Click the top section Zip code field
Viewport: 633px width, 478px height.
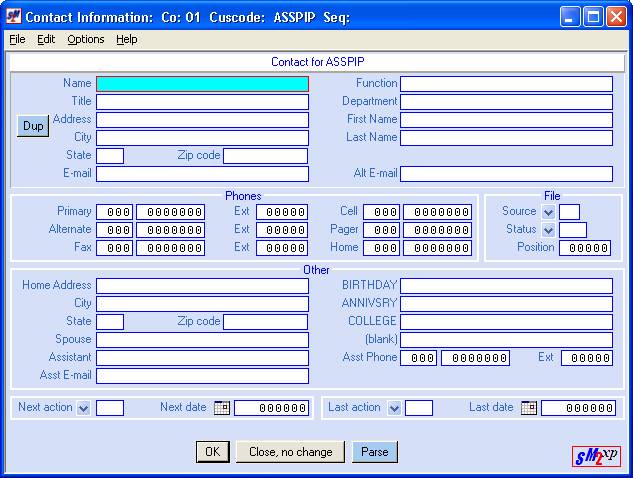click(x=265, y=156)
